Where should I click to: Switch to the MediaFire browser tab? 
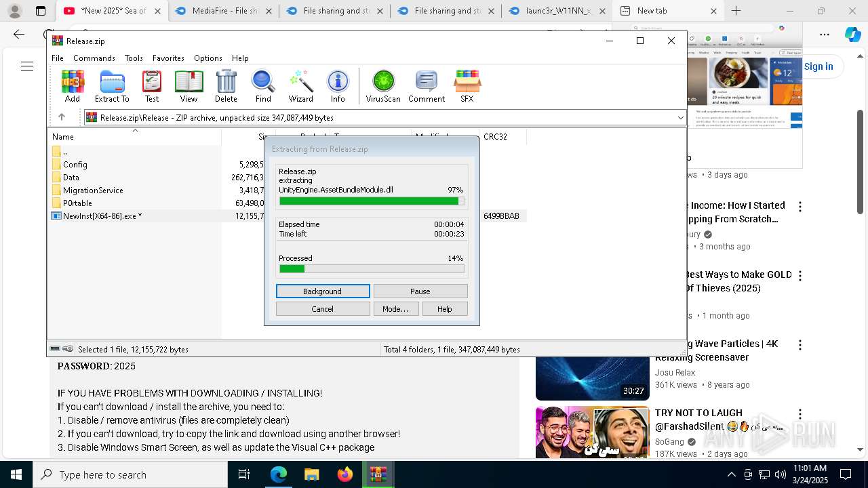click(x=223, y=11)
